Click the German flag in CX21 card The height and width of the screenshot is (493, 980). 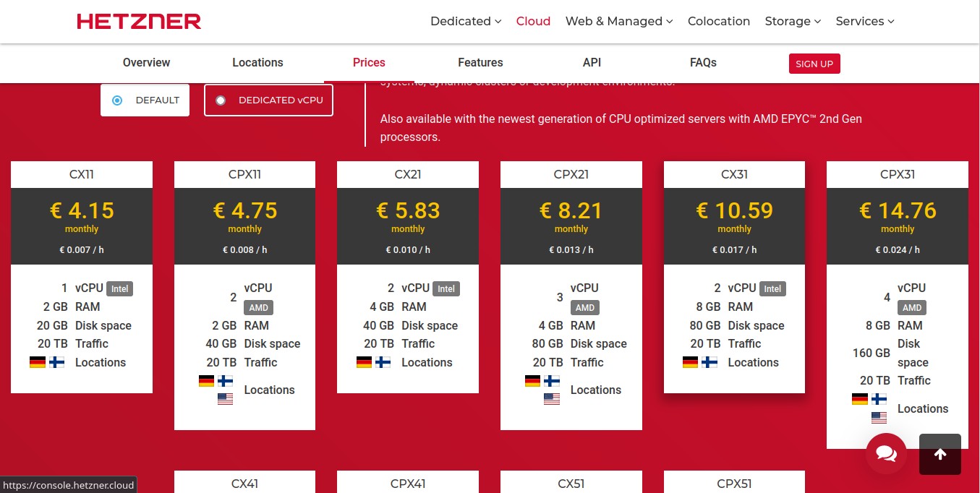(365, 362)
